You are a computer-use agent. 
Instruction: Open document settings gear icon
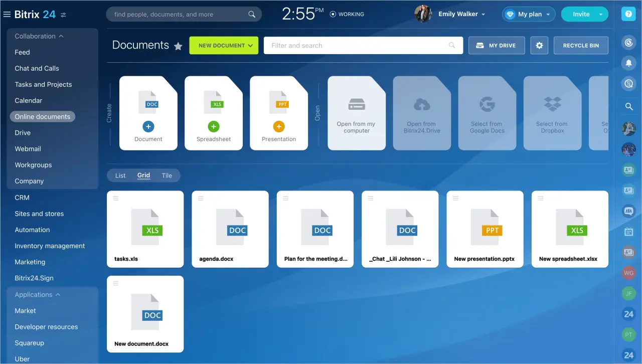point(539,46)
